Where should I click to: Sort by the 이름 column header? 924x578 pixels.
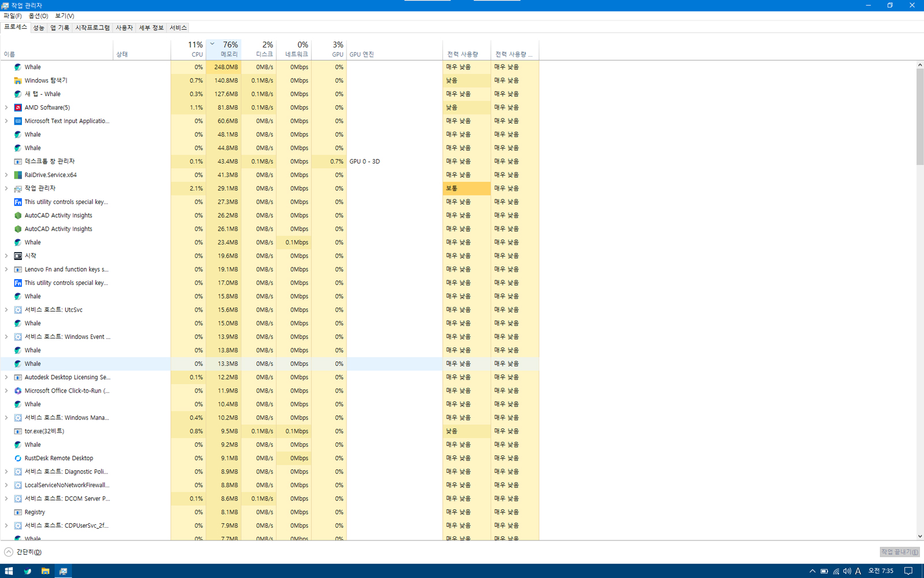click(x=57, y=49)
